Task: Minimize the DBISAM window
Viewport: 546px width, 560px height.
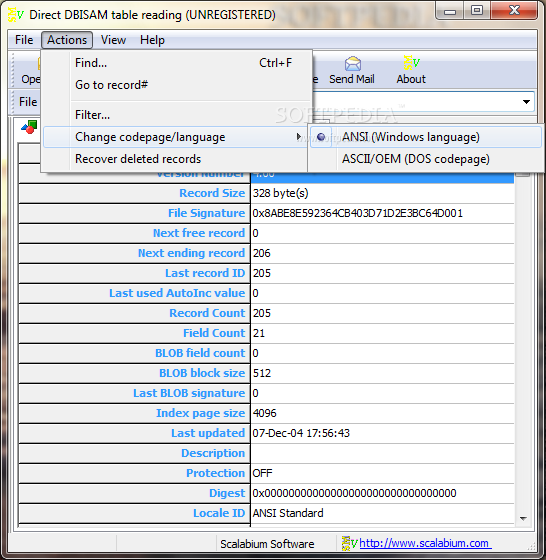Action: point(450,10)
